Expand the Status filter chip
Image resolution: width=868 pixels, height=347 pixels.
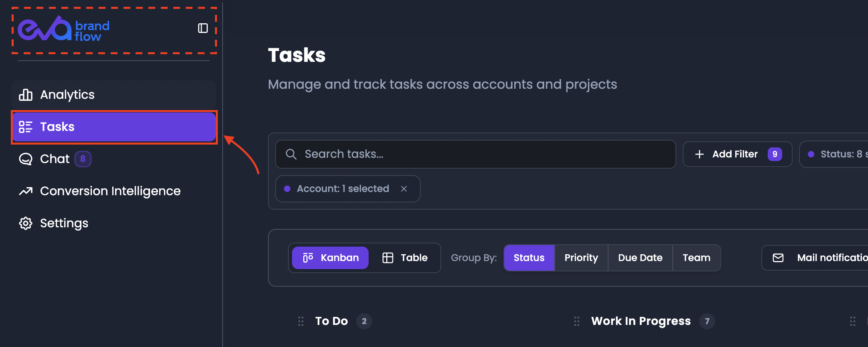tap(834, 154)
